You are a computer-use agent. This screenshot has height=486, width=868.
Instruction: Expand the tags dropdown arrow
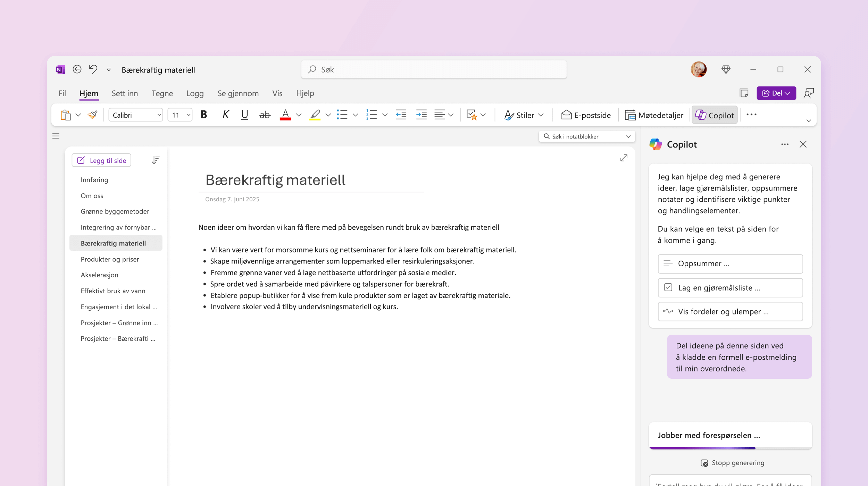(x=483, y=115)
